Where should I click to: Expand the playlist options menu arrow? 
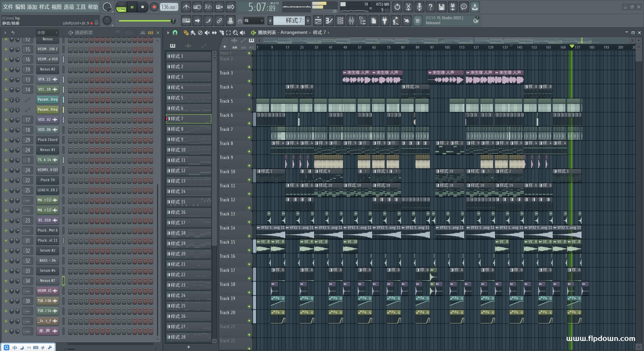coord(168,33)
